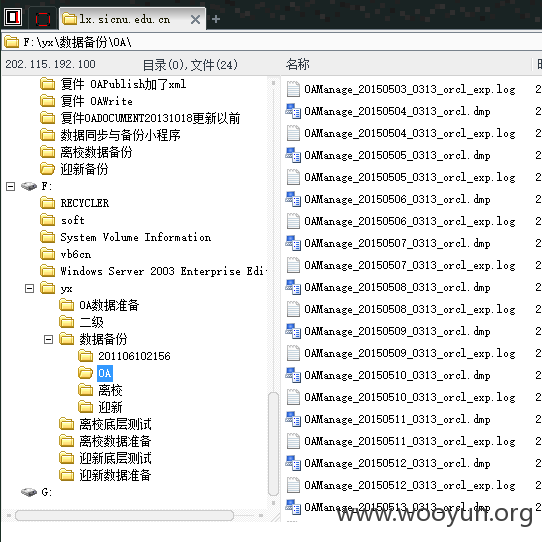
Task: Select file name OAManage_20150511_0313_orcl_exp.log
Action: click(410, 441)
